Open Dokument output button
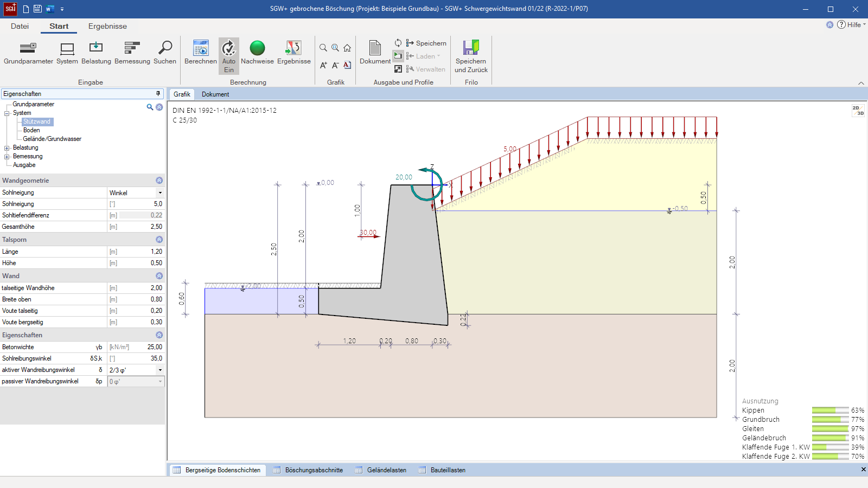The image size is (868, 488). [375, 53]
